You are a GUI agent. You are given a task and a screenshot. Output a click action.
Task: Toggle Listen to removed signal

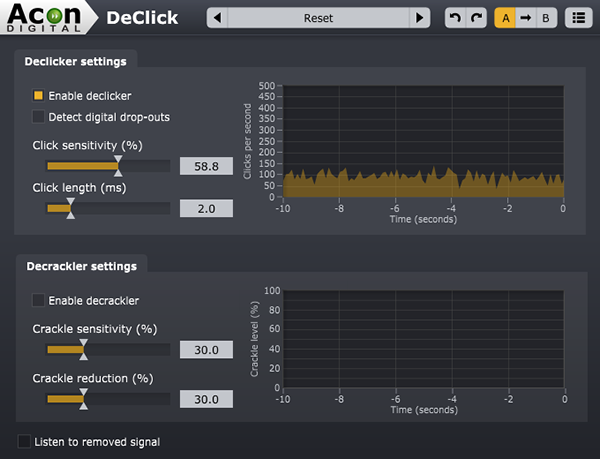[25, 441]
